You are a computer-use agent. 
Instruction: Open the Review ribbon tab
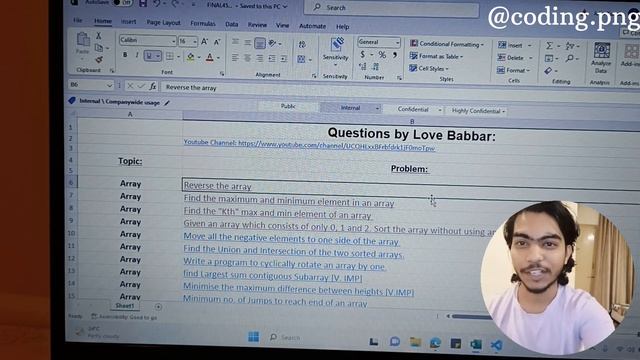click(257, 24)
